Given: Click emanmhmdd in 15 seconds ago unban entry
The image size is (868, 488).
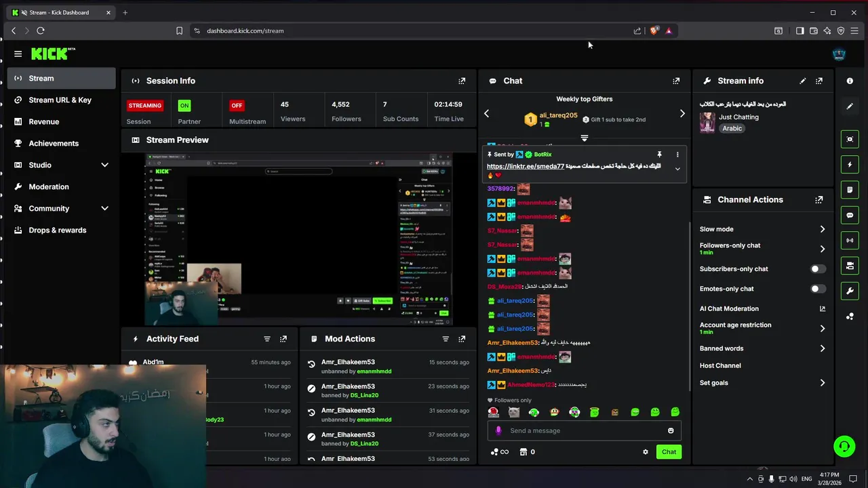Looking at the screenshot, I should 374,371.
